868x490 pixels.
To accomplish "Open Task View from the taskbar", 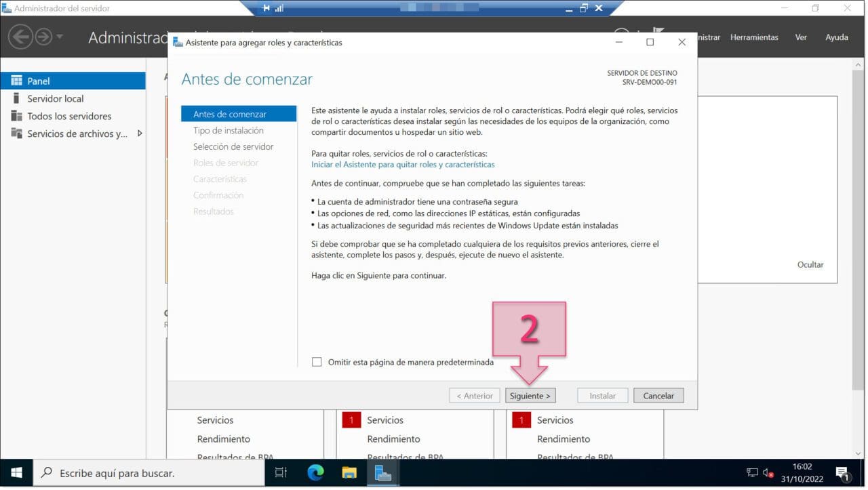I will (x=281, y=473).
